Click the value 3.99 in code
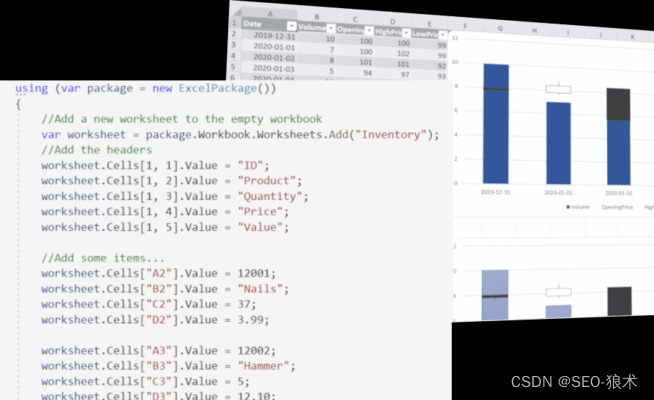Screen dimensions: 654x400 click(251, 320)
